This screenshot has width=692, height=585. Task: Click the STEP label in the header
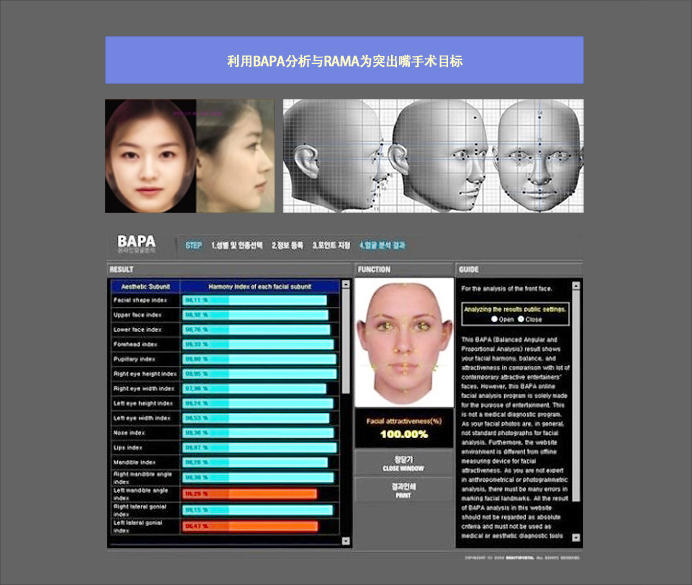tap(194, 245)
